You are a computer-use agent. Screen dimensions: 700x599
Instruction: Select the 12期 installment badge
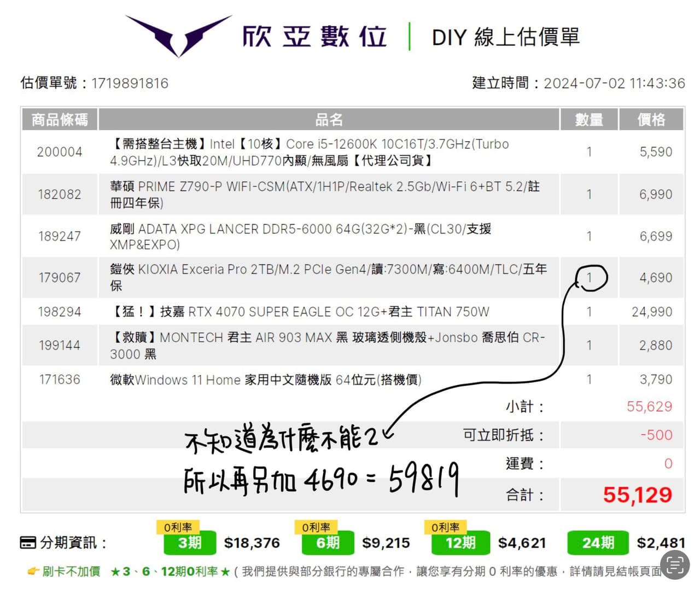(460, 543)
